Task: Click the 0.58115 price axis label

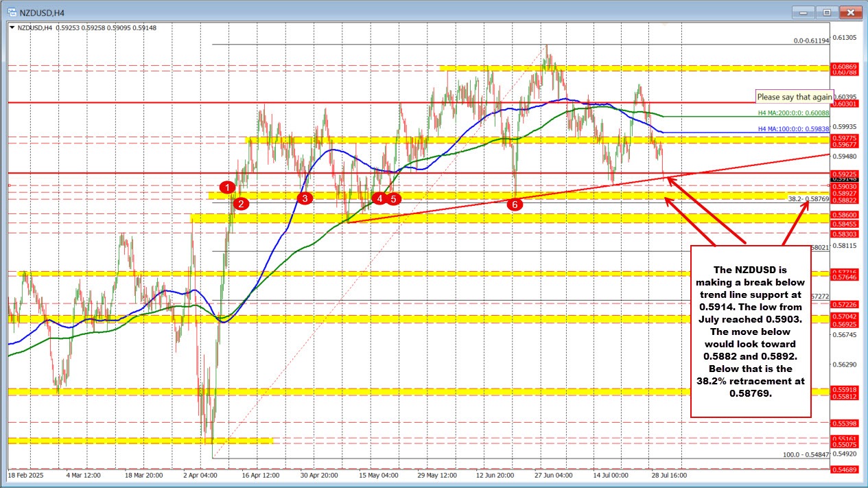Action: pyautogui.click(x=845, y=245)
